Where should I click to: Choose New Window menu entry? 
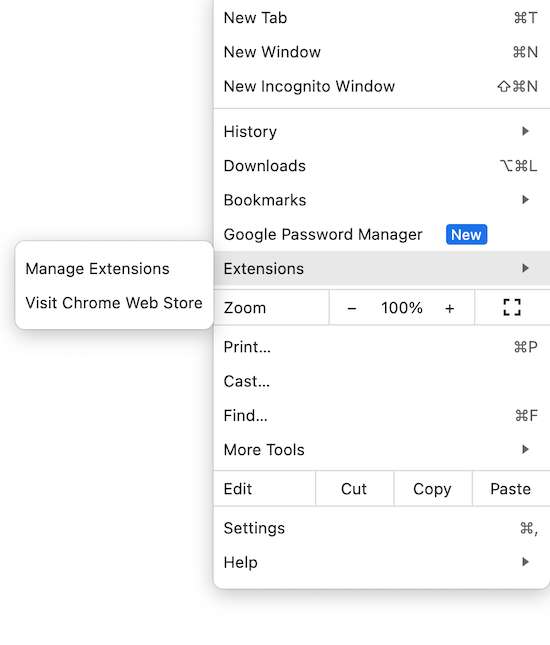pyautogui.click(x=382, y=52)
